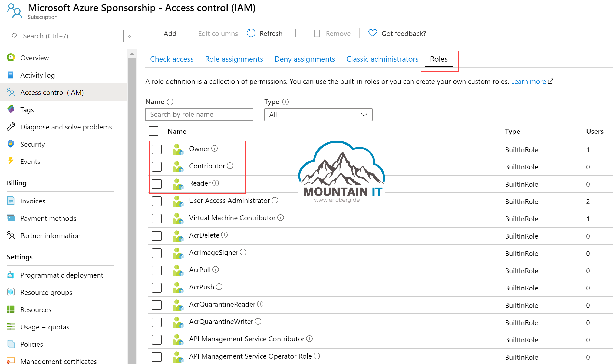Click the Access control (IAM) icon

tap(11, 92)
